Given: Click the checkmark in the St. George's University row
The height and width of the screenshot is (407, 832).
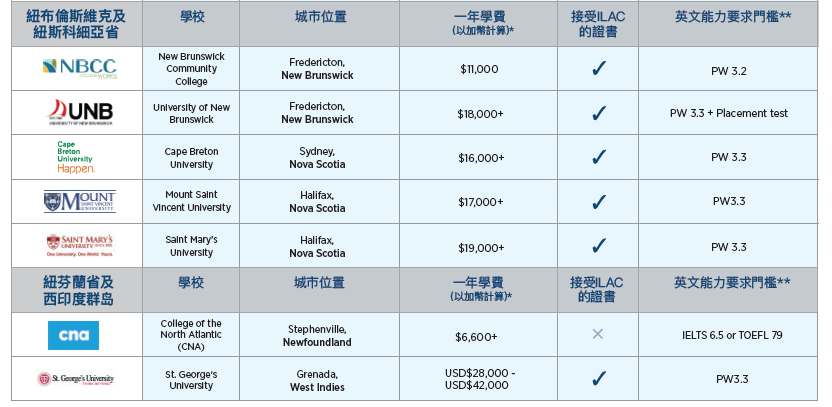Looking at the screenshot, I should (599, 379).
